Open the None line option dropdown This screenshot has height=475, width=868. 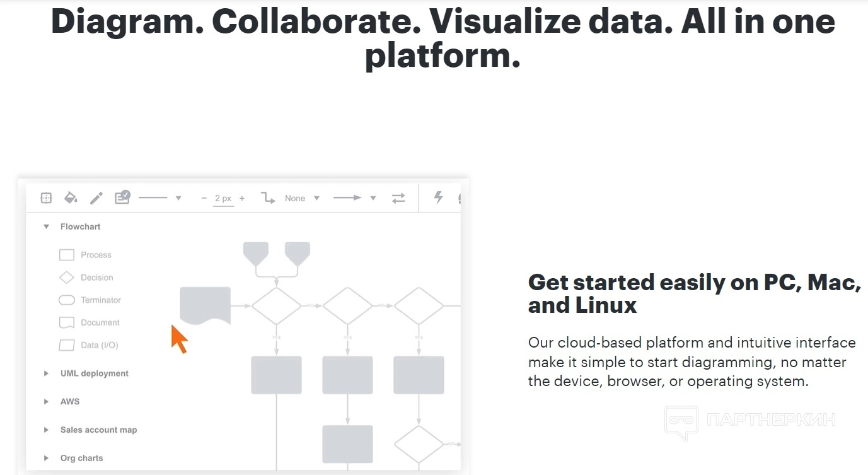click(x=316, y=198)
